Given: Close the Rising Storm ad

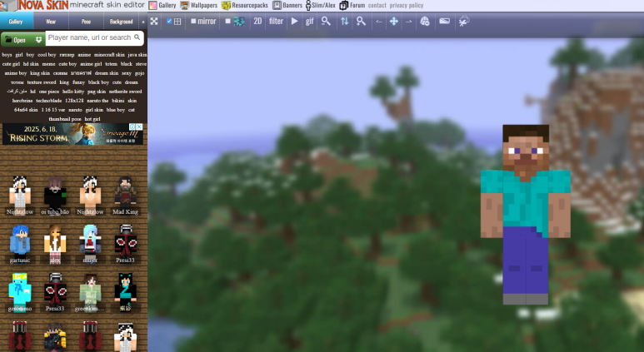Looking at the screenshot, I should [x=139, y=126].
